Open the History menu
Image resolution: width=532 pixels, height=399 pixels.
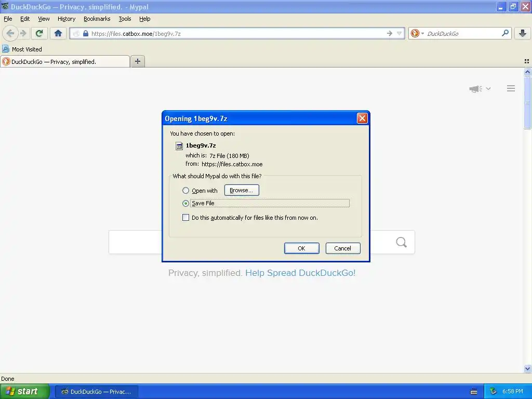pos(66,19)
